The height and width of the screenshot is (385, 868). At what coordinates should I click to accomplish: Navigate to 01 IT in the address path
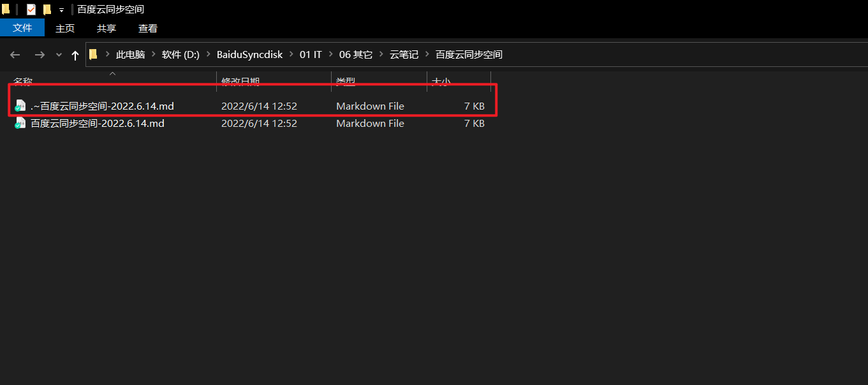click(311, 55)
